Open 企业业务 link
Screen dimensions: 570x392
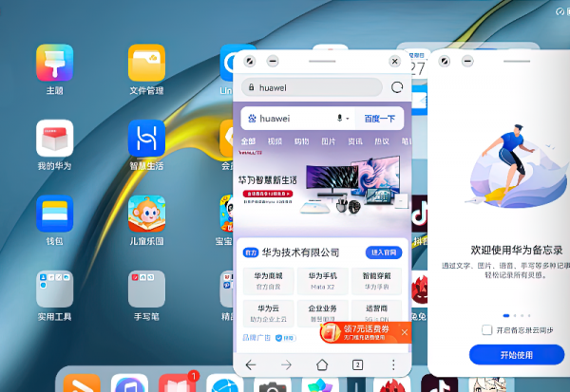pos(322,313)
